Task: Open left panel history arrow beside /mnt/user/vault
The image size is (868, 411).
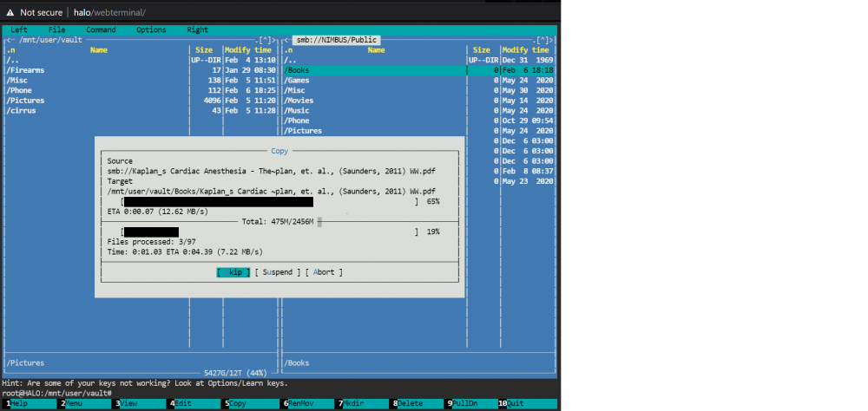Action: coord(11,40)
